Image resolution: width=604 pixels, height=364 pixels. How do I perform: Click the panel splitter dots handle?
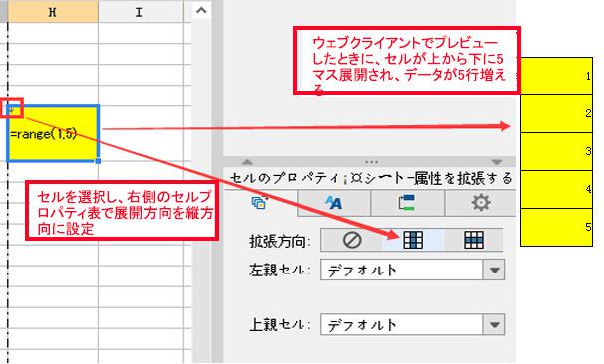(371, 162)
